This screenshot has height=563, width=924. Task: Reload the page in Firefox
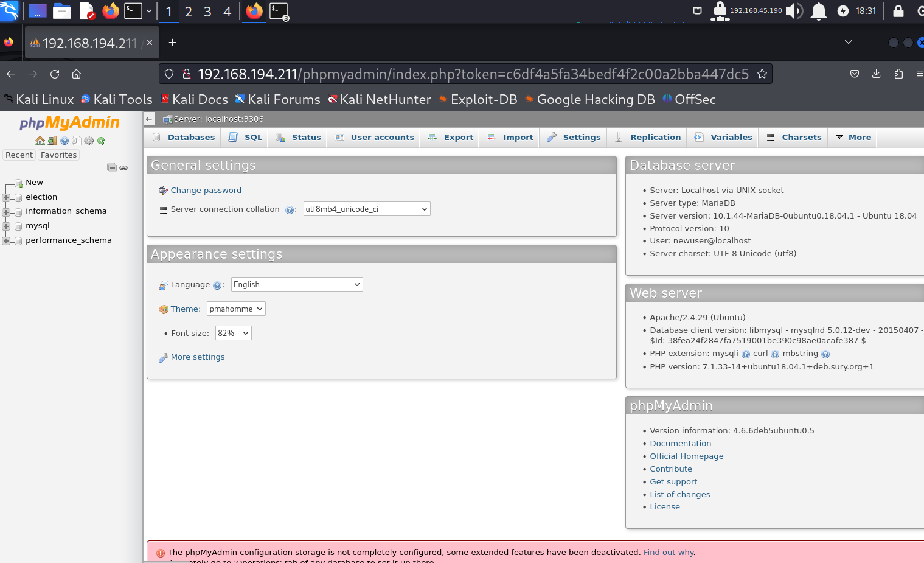click(x=55, y=74)
